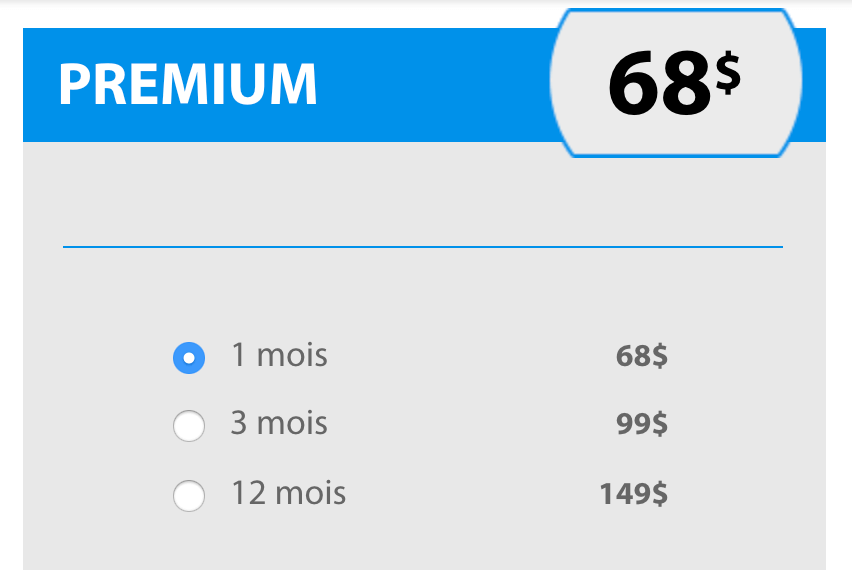Click the "12 mois" label text
The height and width of the screenshot is (570, 852).
click(289, 492)
